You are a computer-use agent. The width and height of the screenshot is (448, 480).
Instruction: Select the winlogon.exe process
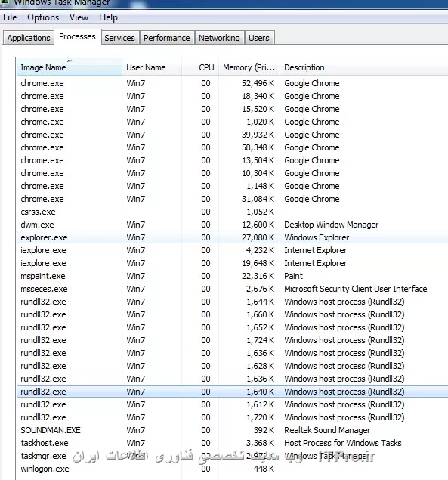click(x=233, y=469)
